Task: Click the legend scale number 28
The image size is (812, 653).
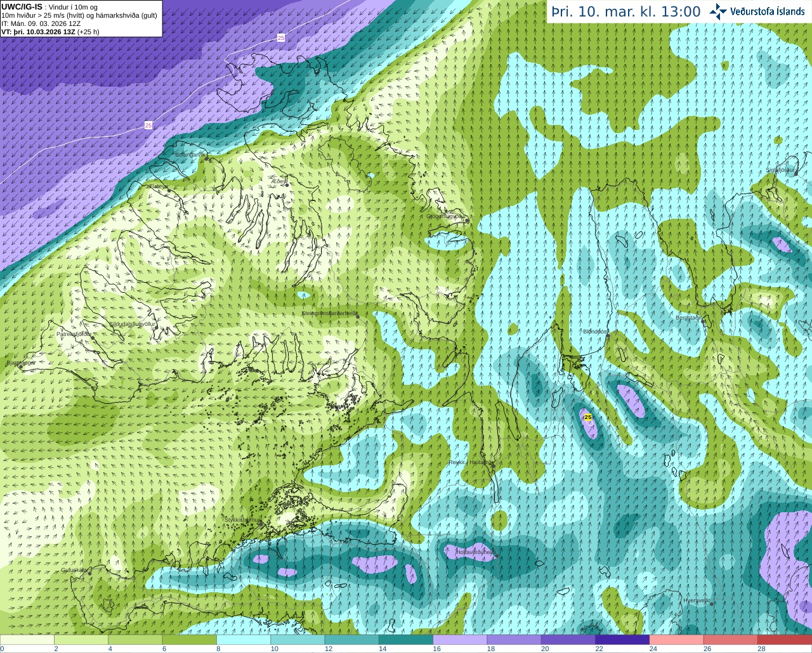Action: (761, 649)
